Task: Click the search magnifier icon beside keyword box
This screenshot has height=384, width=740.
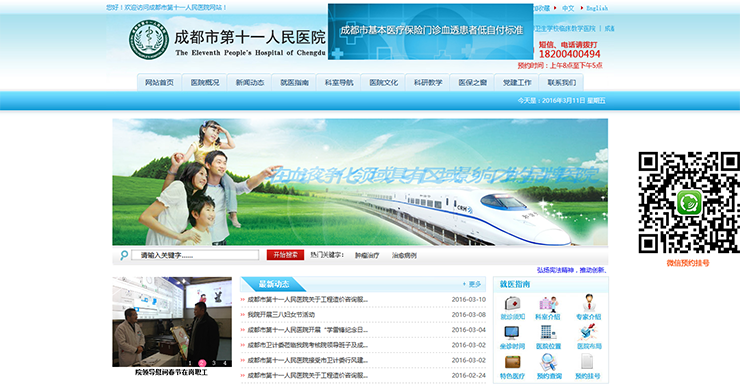Action: pos(124,255)
